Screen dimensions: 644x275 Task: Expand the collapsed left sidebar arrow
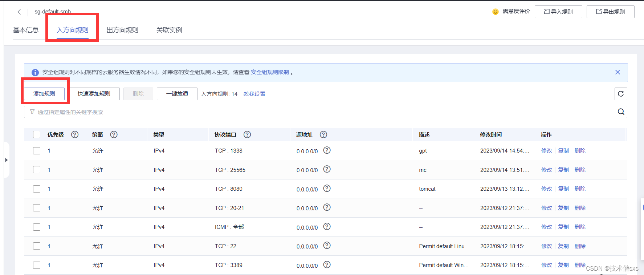click(6, 160)
